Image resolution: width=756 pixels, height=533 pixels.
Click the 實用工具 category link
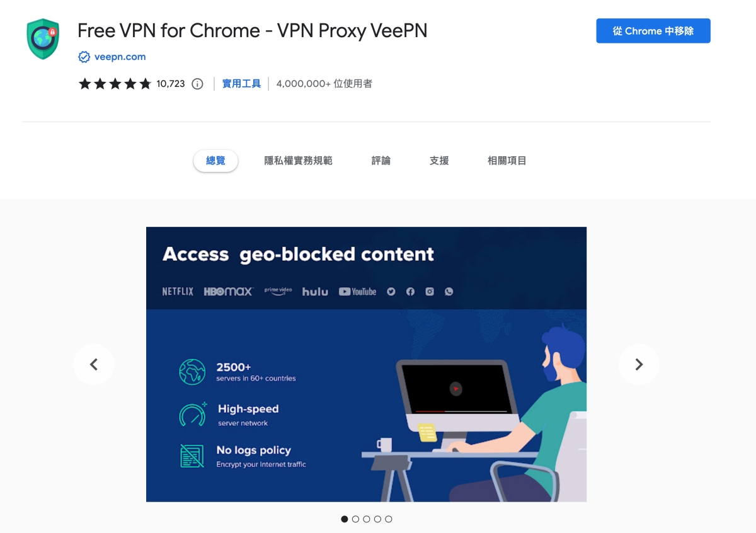coord(241,84)
